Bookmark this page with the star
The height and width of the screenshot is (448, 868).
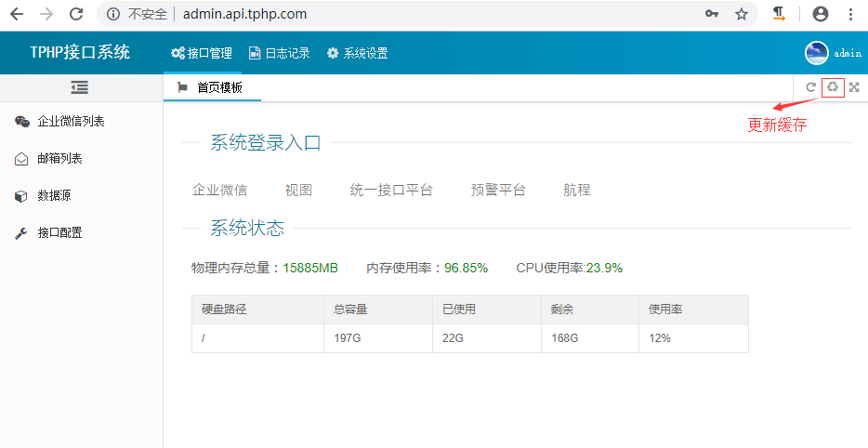[742, 14]
